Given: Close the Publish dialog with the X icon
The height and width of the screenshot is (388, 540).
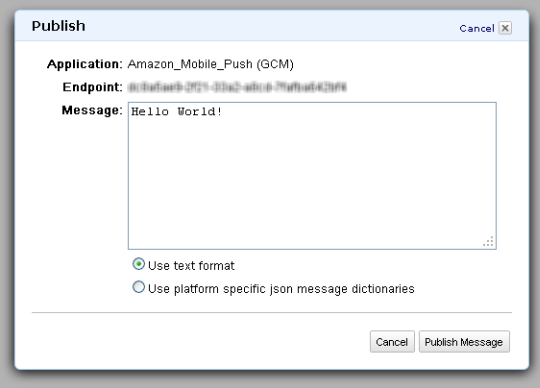Looking at the screenshot, I should pos(505,28).
